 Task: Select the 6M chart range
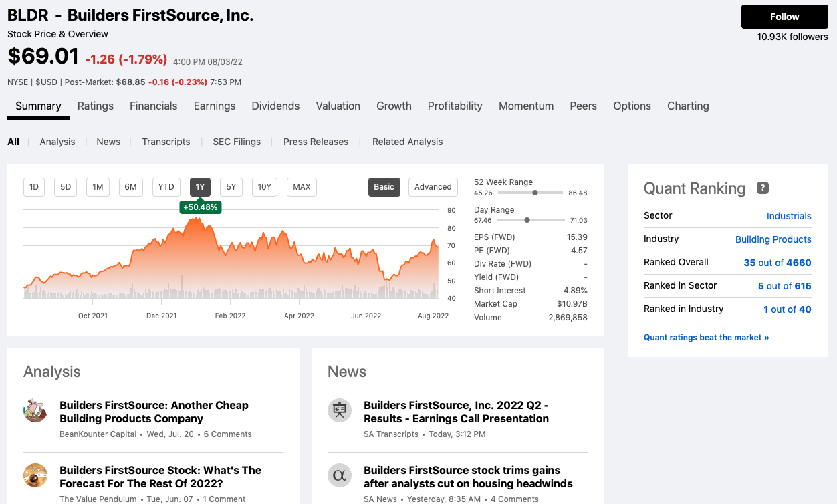(x=130, y=187)
